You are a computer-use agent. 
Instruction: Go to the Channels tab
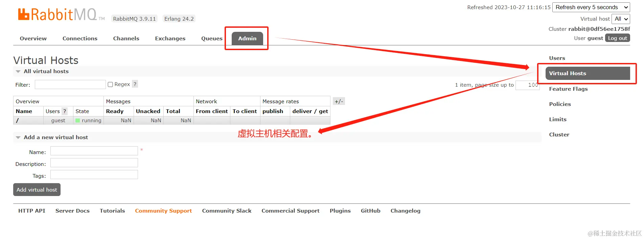126,38
